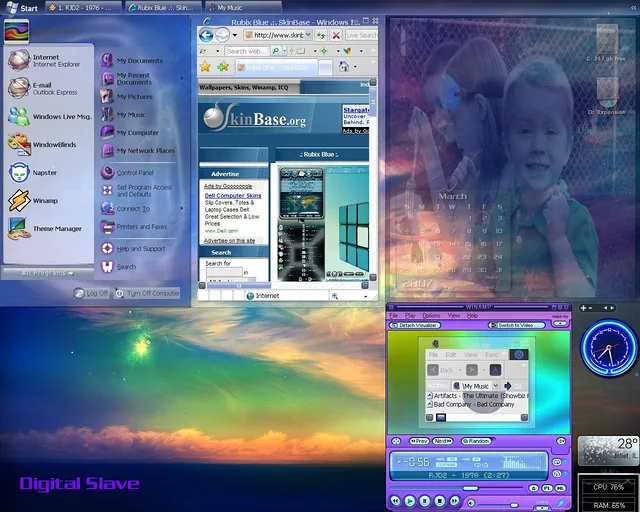Expand the All Programs list
Image resolution: width=640 pixels, height=512 pixels.
coord(48,272)
